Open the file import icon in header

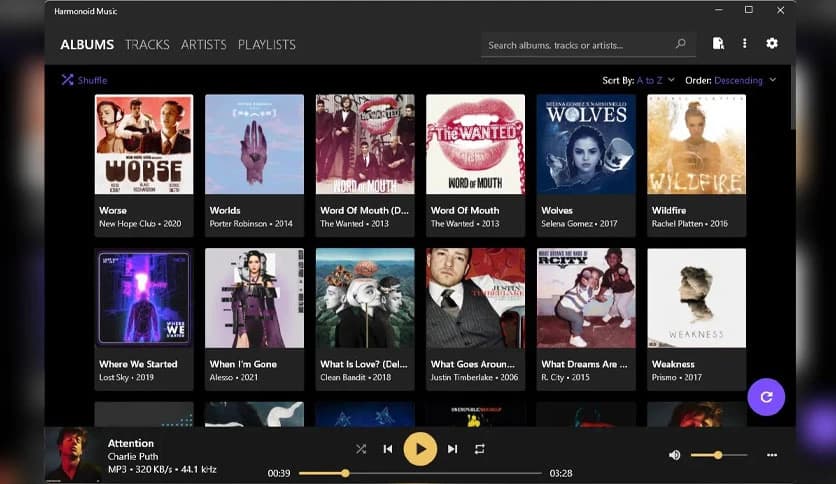[717, 44]
